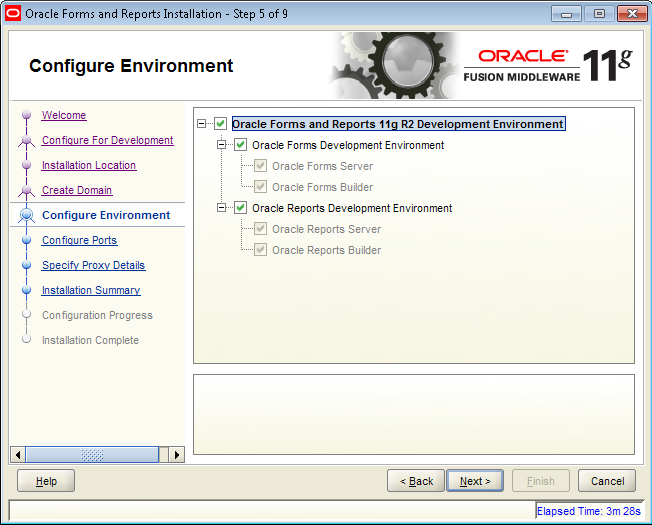Select the Oracle Reports Server tree label
Viewport: 652px width, 525px height.
(326, 229)
